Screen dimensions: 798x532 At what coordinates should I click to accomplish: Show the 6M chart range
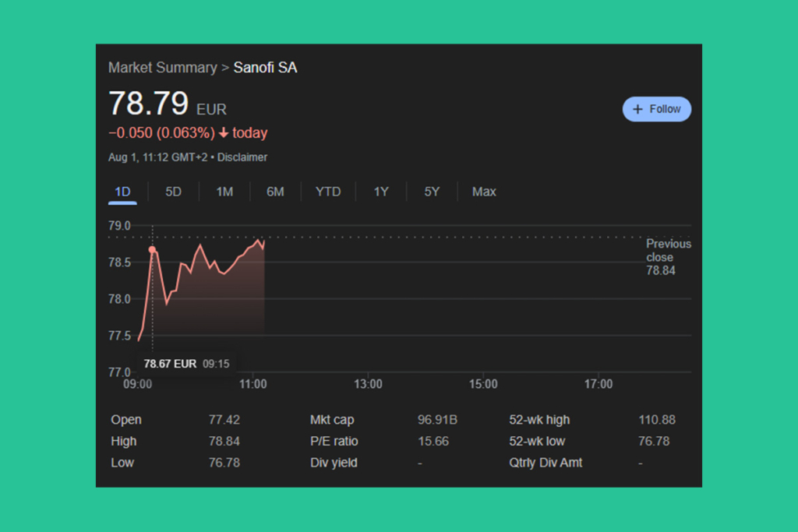[275, 192]
